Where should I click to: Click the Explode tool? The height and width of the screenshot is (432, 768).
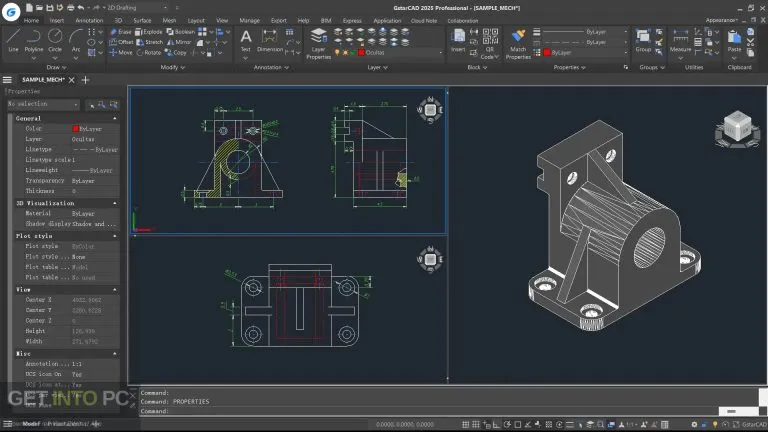coord(149,32)
